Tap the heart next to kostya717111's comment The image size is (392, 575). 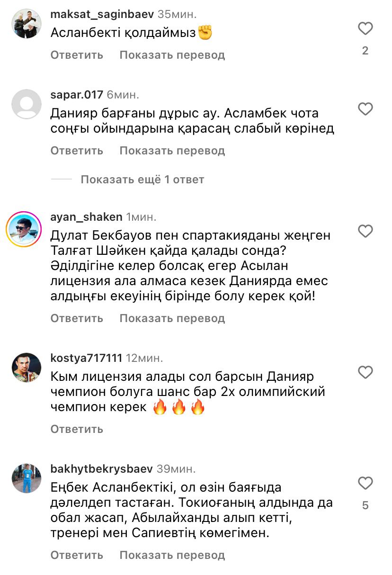point(365,372)
